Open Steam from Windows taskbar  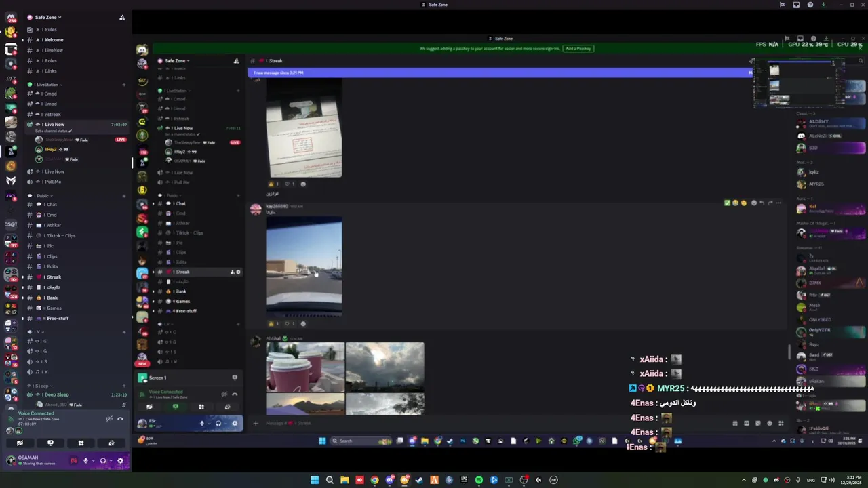[x=419, y=480]
